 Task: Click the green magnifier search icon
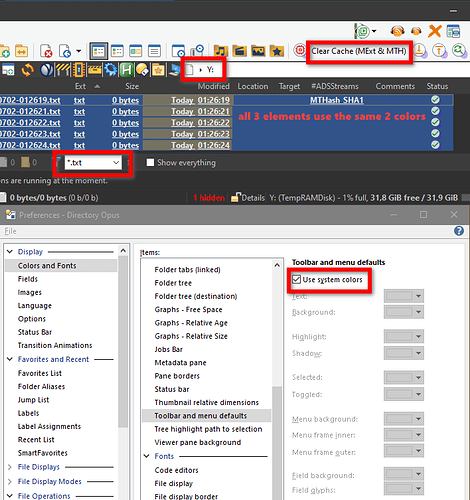(x=459, y=51)
